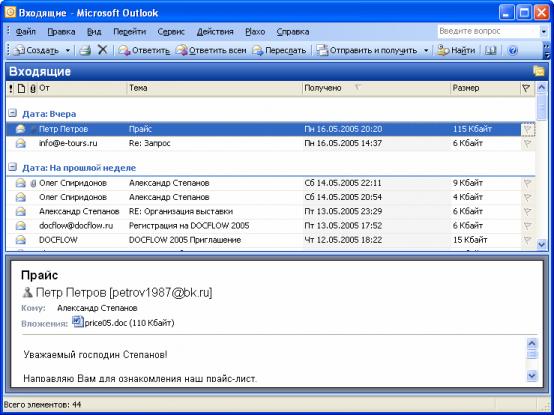Click the folder icon in Входящие header
554x415 pixels.
[x=538, y=71]
